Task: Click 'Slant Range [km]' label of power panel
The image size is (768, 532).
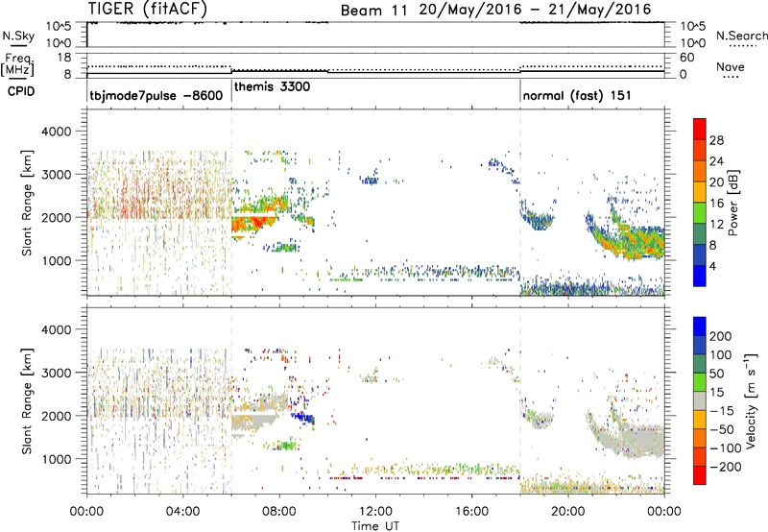Action: tap(27, 204)
